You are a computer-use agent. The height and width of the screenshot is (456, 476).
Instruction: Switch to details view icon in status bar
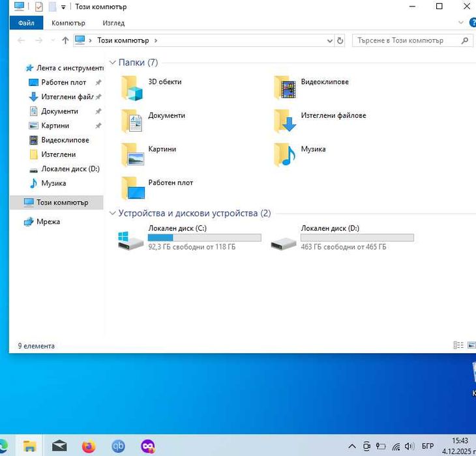pos(458,345)
